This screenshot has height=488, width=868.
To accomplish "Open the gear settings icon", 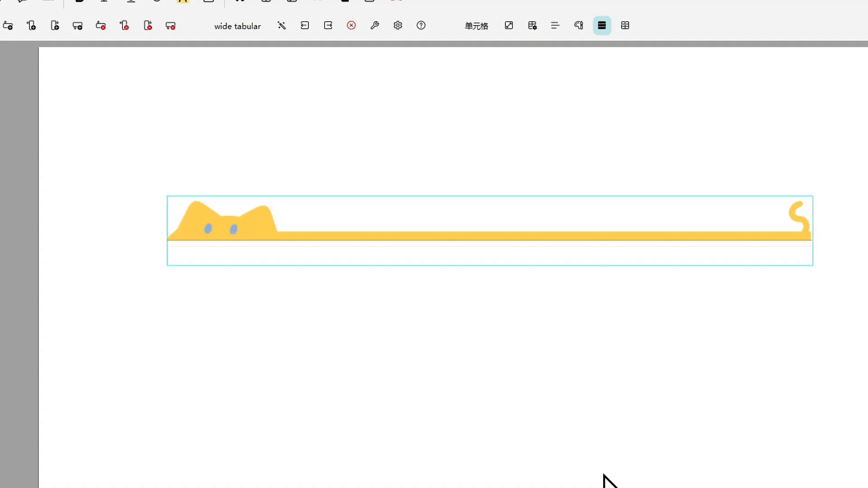I will pyautogui.click(x=398, y=26).
